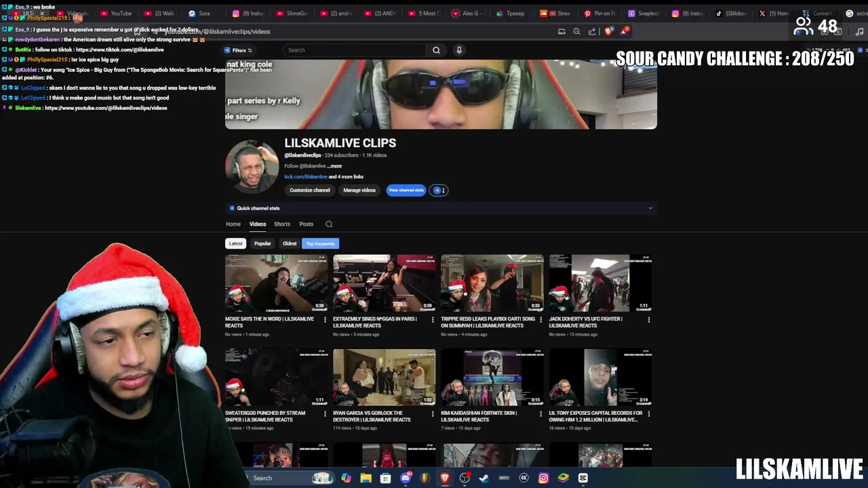868x488 pixels.
Task: Open more menu for Extraemily video
Action: pyautogui.click(x=433, y=320)
